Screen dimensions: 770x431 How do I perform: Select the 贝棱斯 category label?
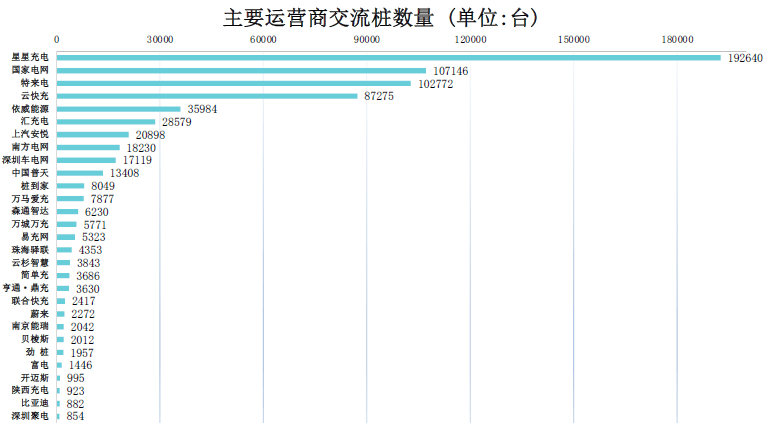[35, 339]
